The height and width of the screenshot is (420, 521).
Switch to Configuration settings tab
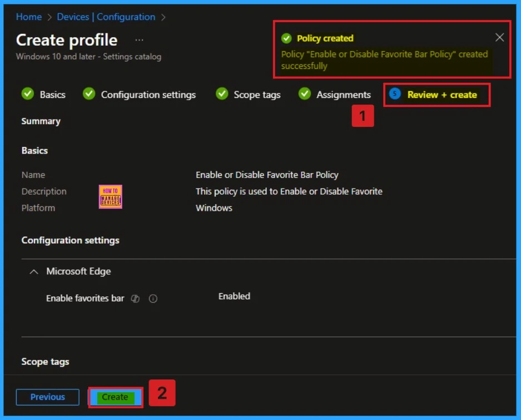[x=148, y=95]
